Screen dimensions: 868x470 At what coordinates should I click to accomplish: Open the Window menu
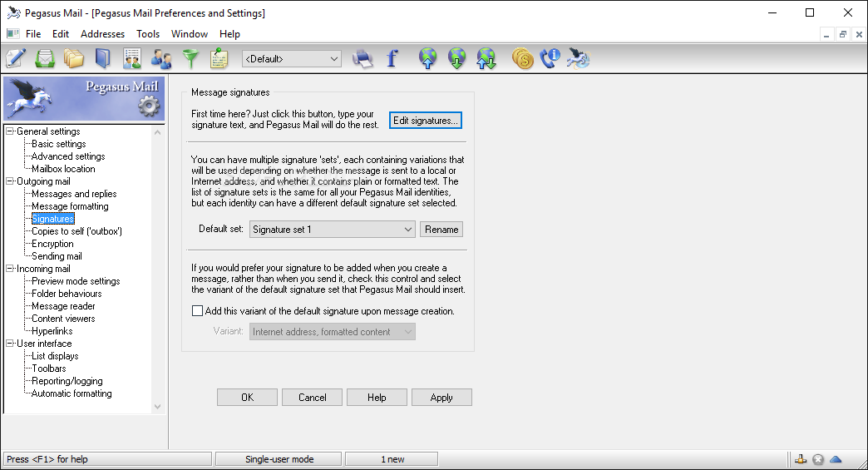[x=190, y=34]
